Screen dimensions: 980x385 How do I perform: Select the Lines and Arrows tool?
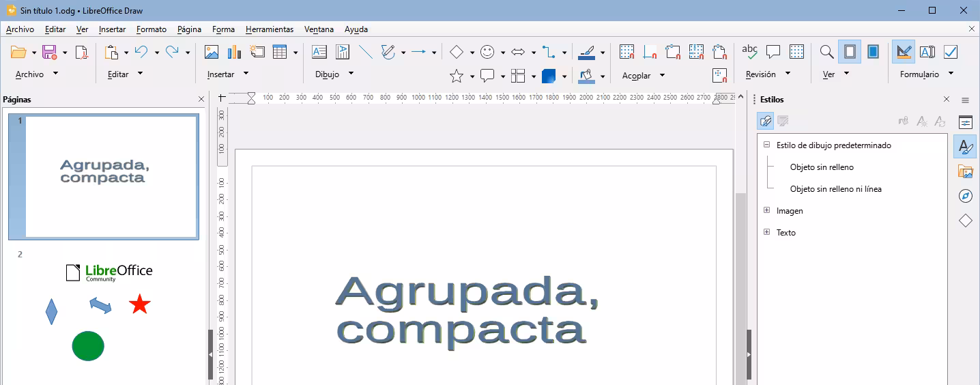click(x=418, y=52)
